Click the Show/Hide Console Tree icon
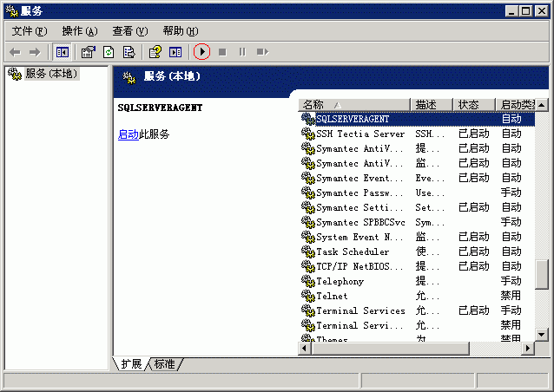Viewport: 554px width, 392px height. 63,52
